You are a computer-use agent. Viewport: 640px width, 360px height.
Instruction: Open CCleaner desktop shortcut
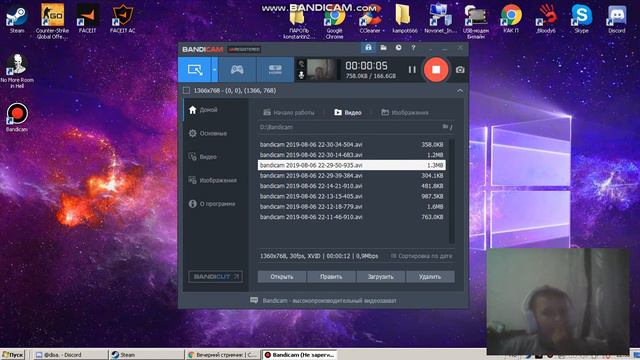(370, 20)
